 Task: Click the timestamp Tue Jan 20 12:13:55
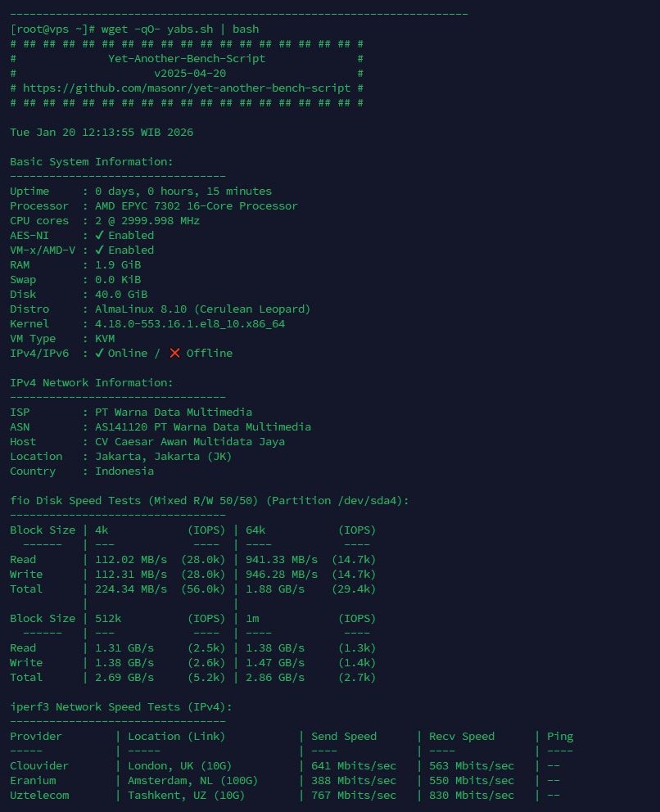point(102,133)
